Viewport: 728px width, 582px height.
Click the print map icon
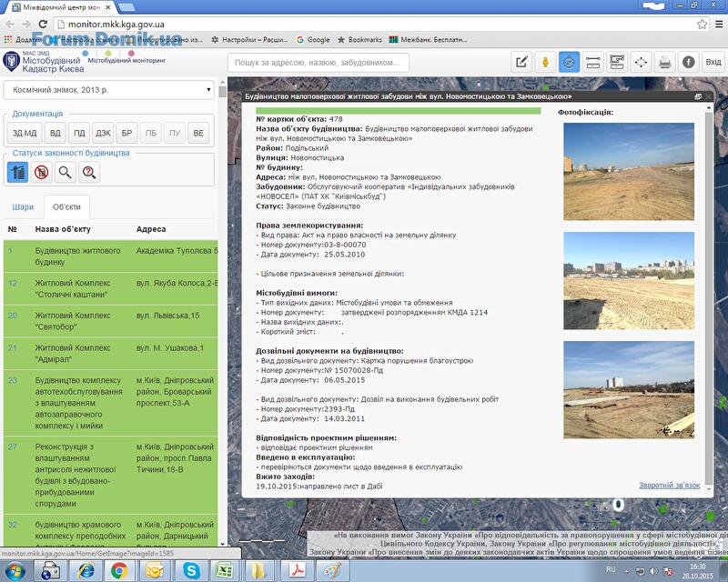click(665, 62)
